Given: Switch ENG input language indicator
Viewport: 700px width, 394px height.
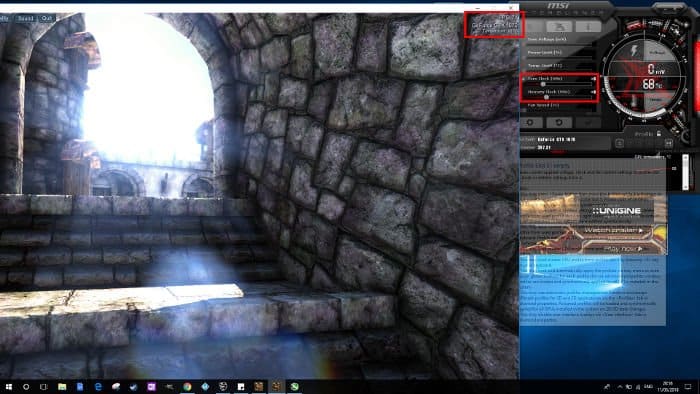Looking at the screenshot, I should 649,386.
